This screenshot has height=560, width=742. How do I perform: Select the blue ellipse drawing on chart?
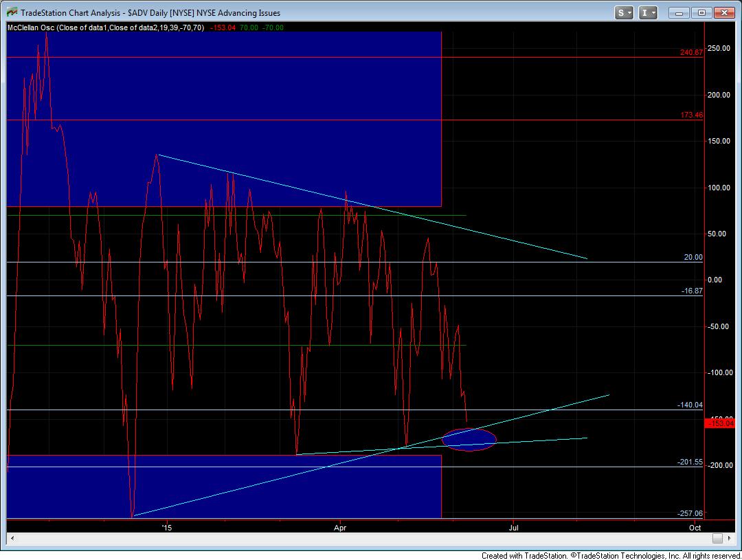(x=469, y=440)
